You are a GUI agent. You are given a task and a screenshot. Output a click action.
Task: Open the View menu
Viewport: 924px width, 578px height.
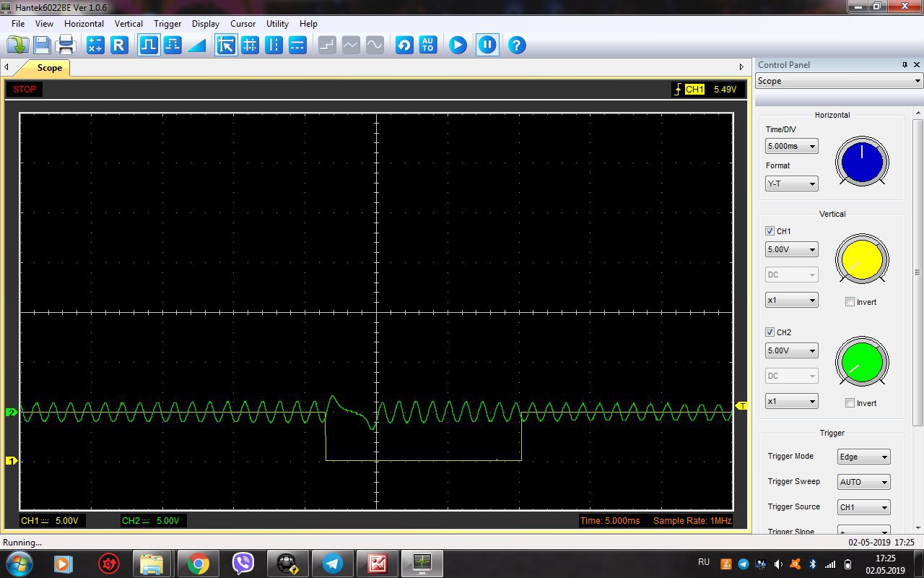pos(44,24)
